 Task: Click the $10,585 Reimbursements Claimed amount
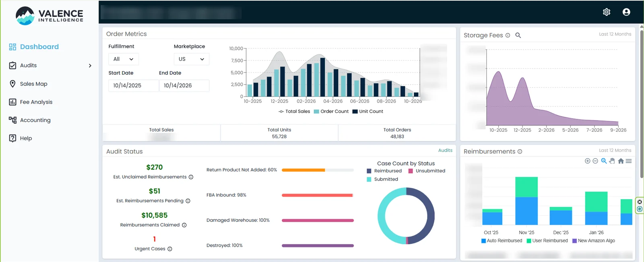pos(155,215)
